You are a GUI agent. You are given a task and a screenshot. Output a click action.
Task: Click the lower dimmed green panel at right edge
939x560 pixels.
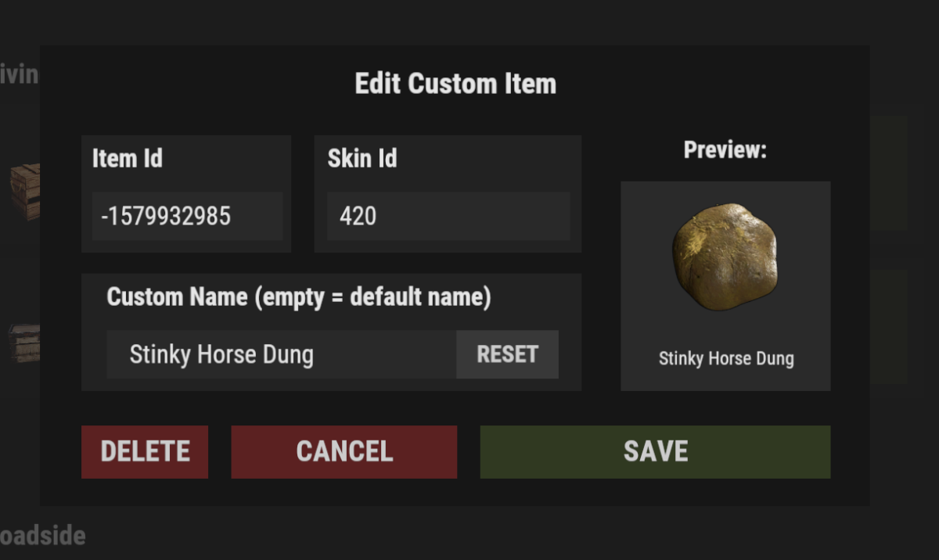tap(889, 325)
